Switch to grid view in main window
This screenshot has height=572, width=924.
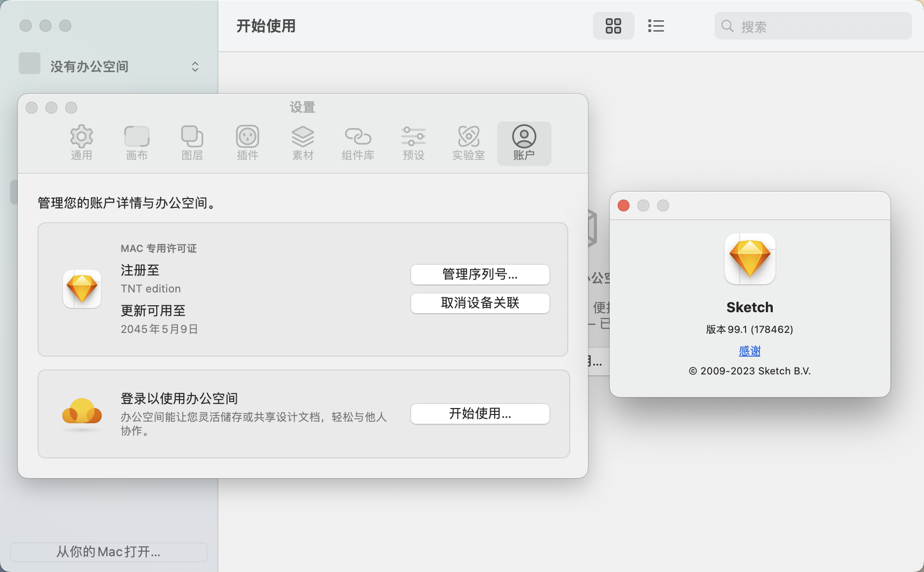coord(613,26)
